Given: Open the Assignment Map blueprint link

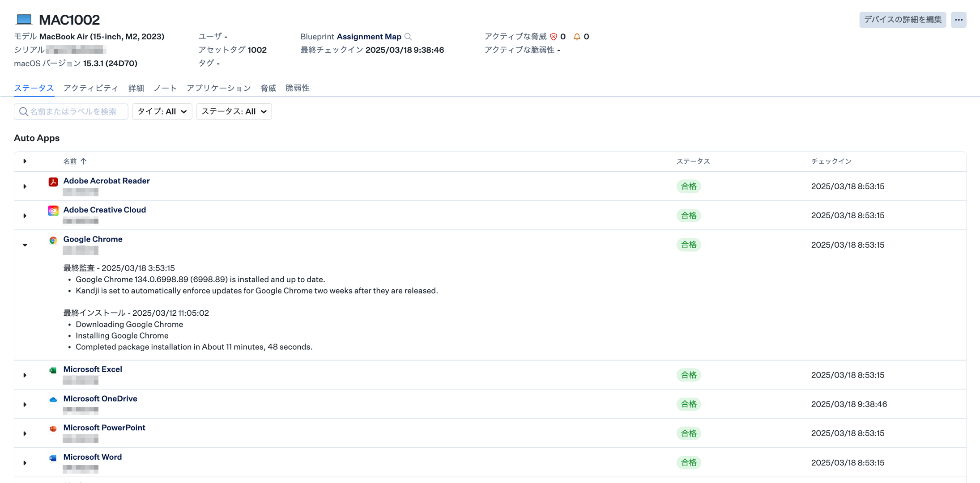Looking at the screenshot, I should (x=369, y=37).
